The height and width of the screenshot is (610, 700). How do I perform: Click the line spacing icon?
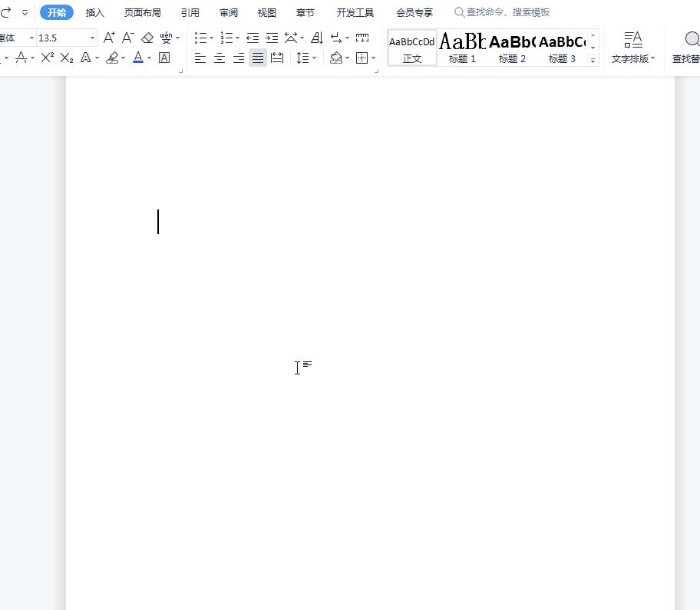(302, 58)
